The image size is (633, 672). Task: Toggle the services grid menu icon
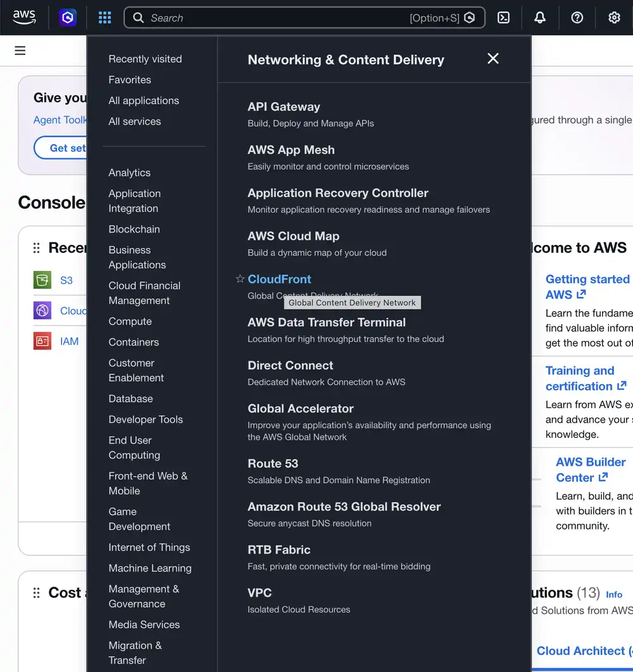[x=104, y=18]
